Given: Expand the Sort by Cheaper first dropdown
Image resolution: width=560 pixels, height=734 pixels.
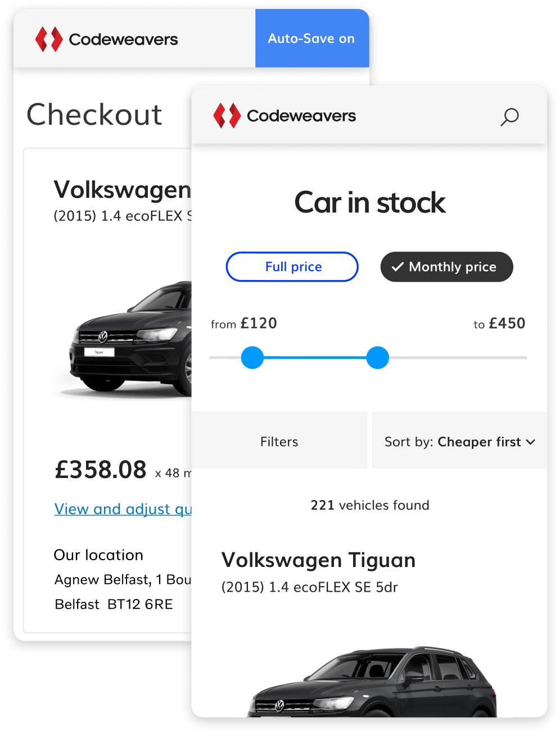Looking at the screenshot, I should [459, 440].
